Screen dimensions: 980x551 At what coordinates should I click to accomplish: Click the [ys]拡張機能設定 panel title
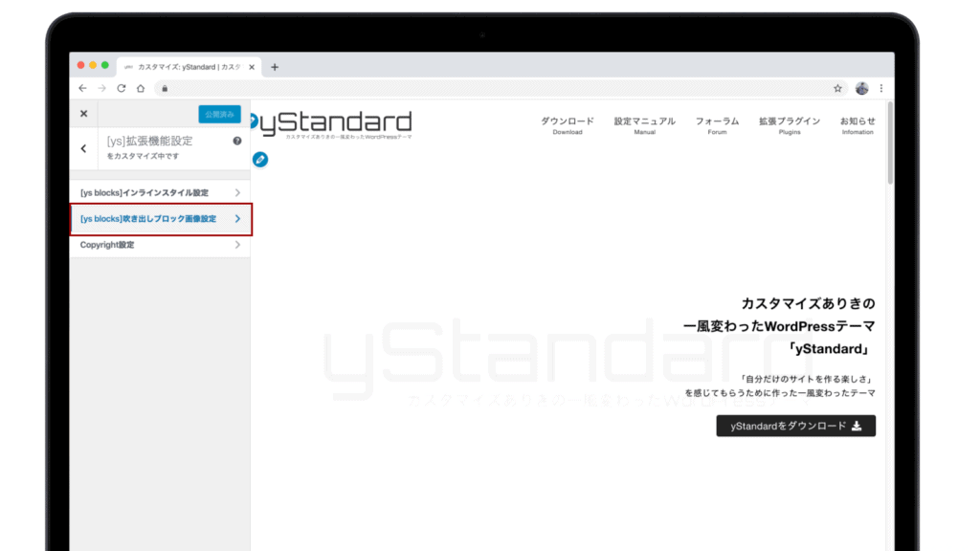coord(150,142)
